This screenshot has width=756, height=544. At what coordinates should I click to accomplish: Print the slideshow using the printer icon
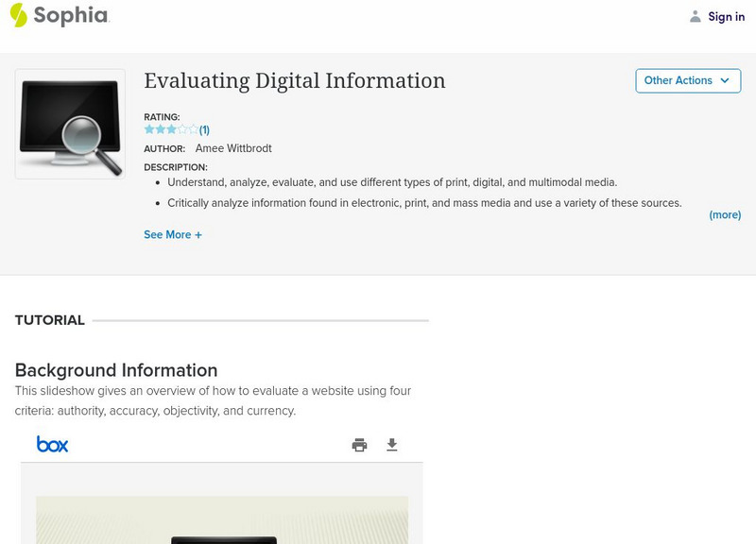[359, 445]
